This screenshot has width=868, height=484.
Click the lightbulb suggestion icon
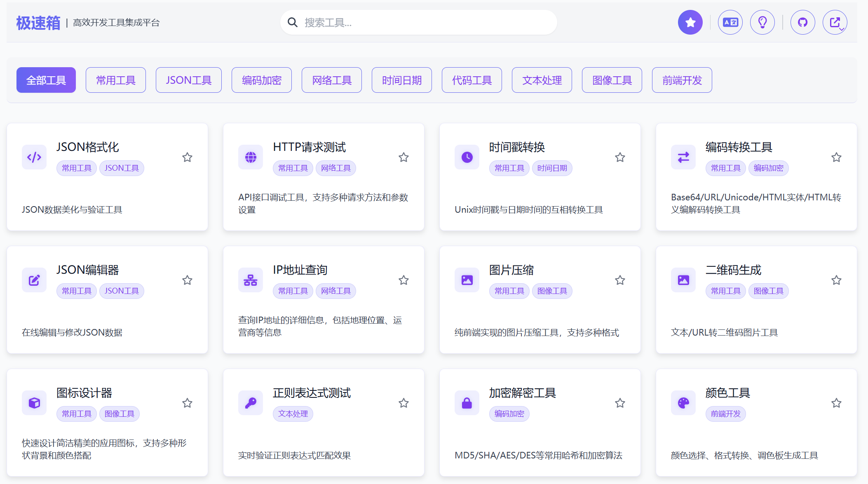tap(762, 22)
